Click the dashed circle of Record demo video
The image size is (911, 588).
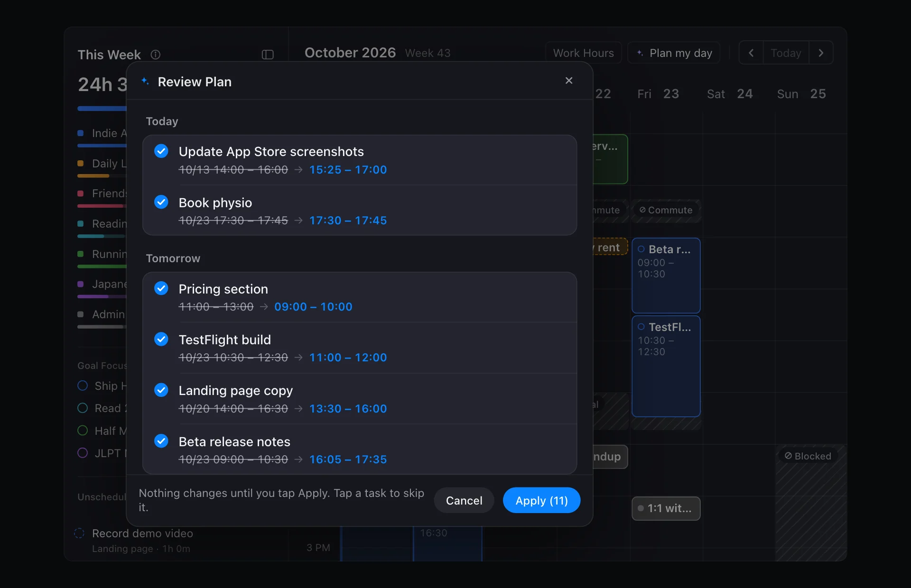click(79, 533)
